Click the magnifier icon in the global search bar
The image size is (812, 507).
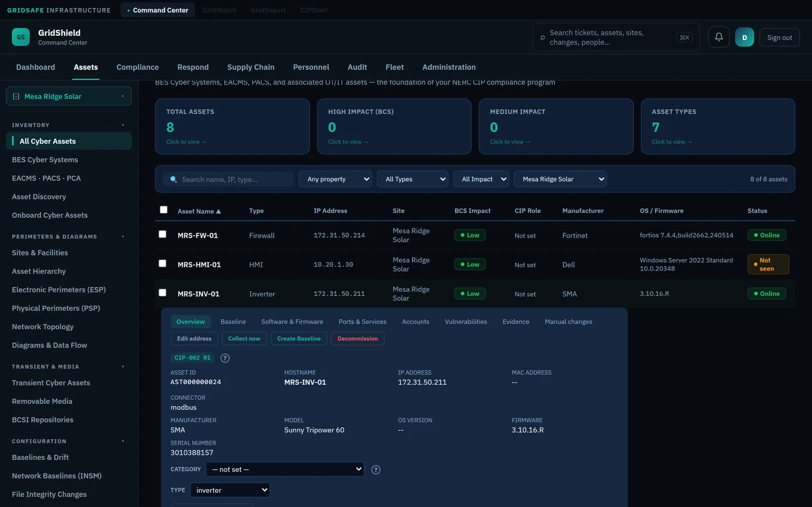coord(543,38)
